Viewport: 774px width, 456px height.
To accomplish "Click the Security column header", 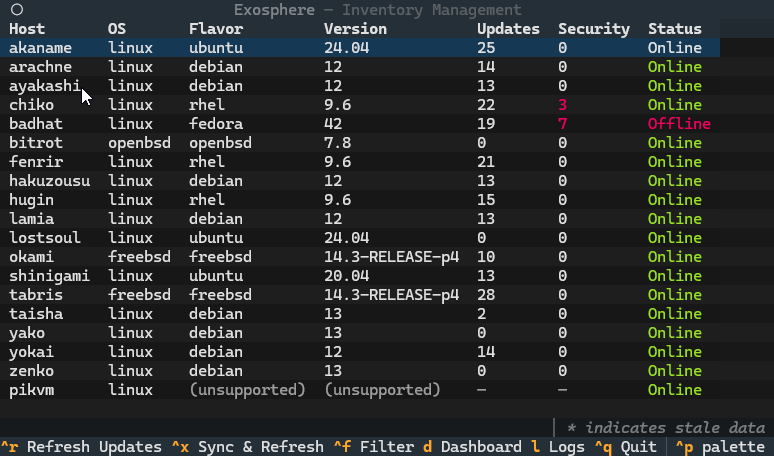I will point(593,29).
